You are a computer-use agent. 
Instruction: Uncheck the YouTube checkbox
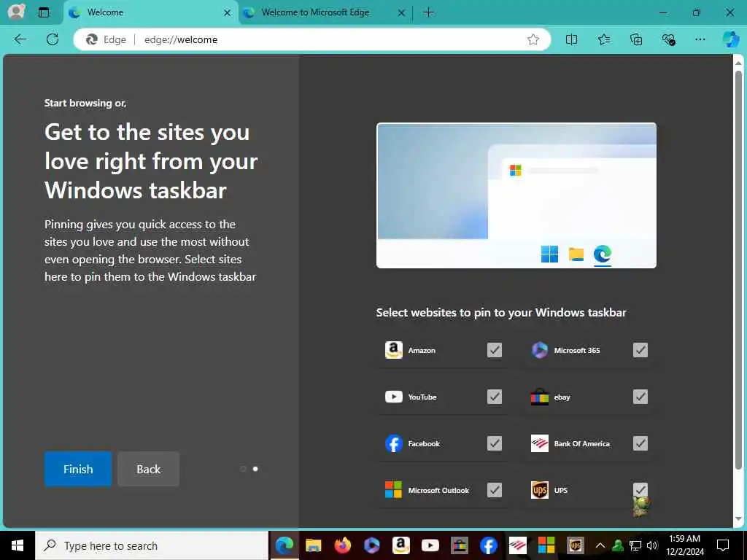pos(495,397)
